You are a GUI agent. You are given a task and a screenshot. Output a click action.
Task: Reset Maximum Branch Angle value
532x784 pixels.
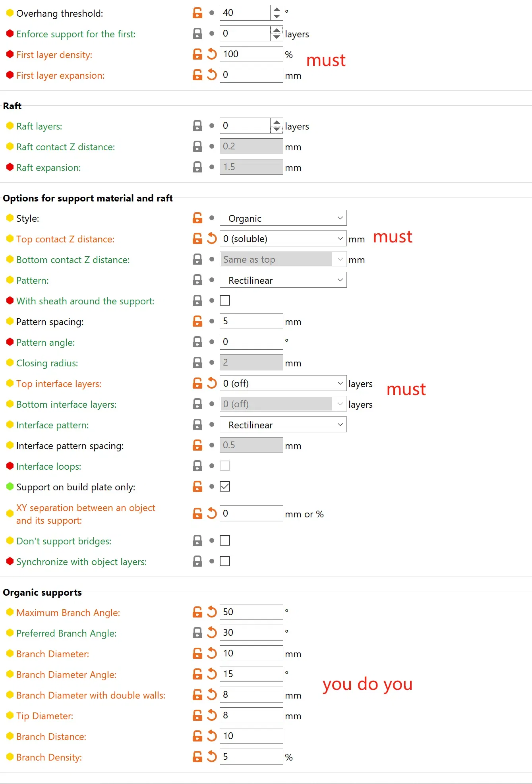[x=212, y=612]
